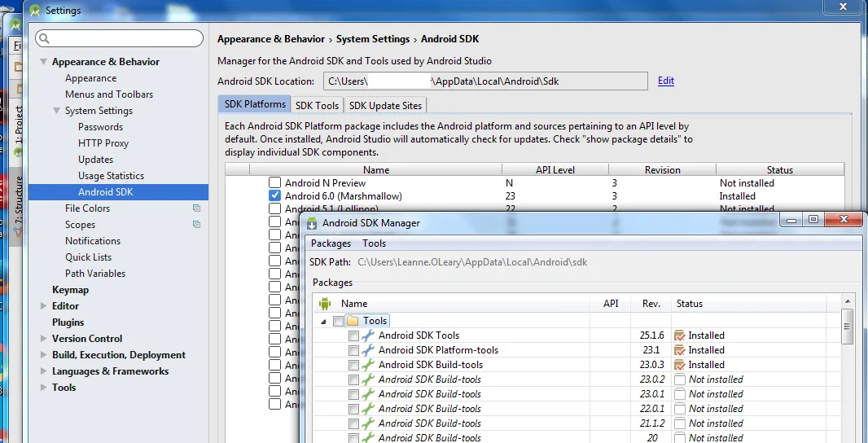Select Usage Statistics in settings tree
This screenshot has width=868, height=443.
point(112,176)
